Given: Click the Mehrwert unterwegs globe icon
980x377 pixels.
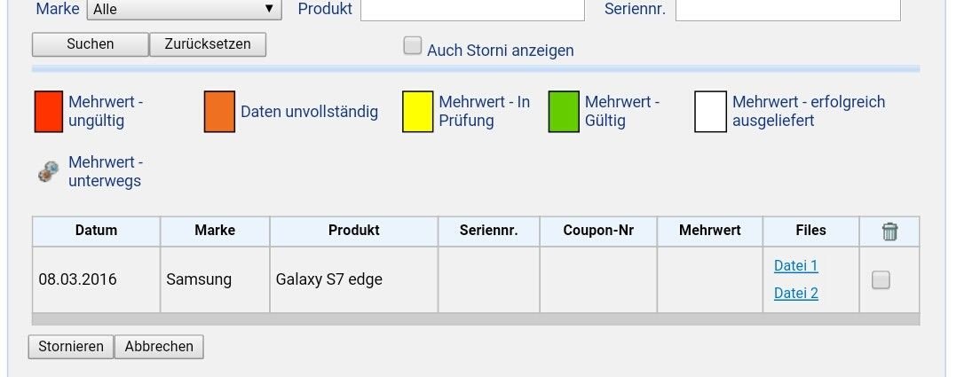Looking at the screenshot, I should 48,172.
